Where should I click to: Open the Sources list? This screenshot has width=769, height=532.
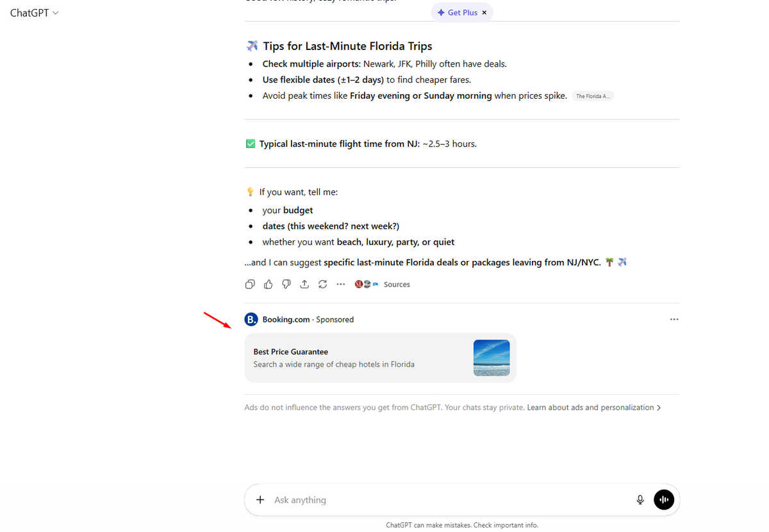click(x=383, y=284)
